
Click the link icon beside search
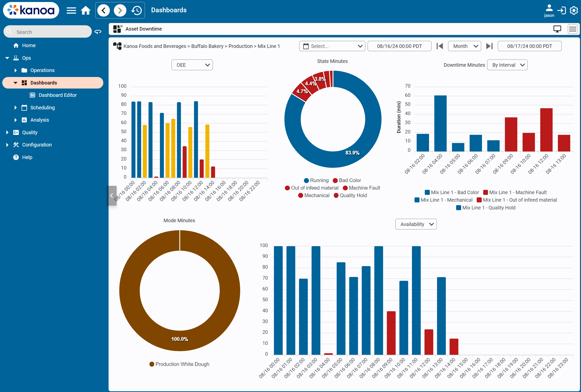coord(98,32)
